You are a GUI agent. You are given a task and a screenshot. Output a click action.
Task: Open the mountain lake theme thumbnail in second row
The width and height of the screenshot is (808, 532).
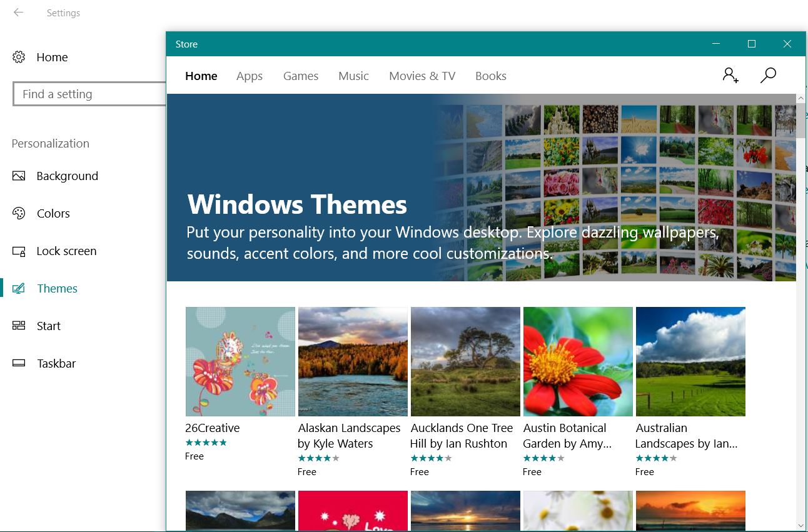240,511
